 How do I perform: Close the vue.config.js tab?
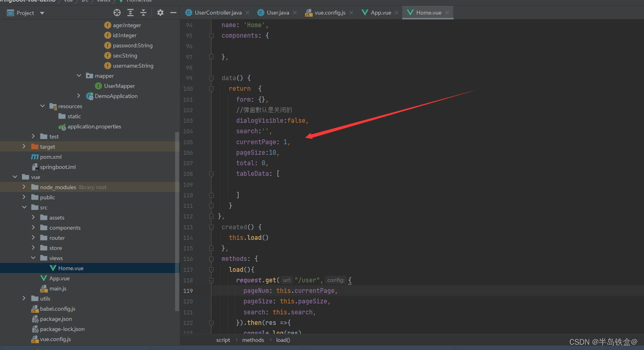[x=351, y=13]
